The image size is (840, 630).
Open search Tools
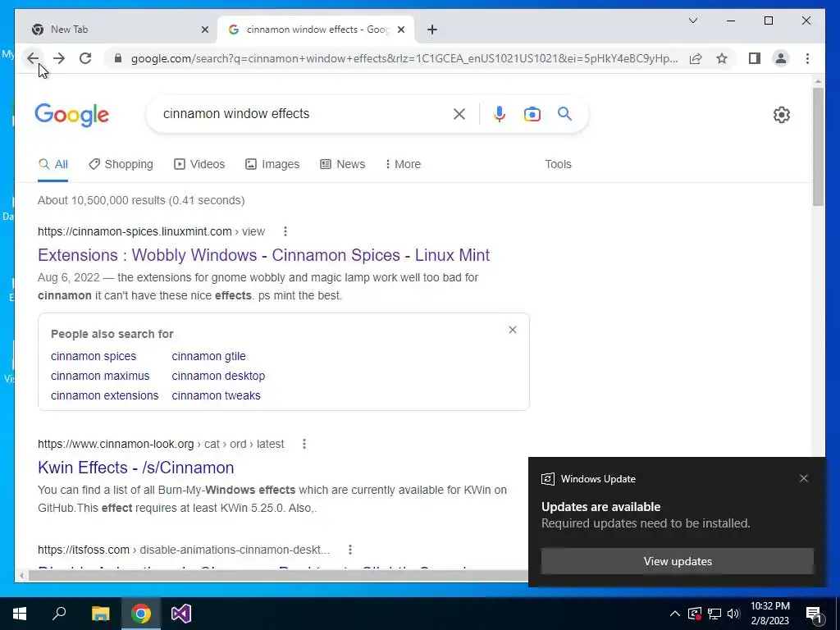[x=558, y=164]
